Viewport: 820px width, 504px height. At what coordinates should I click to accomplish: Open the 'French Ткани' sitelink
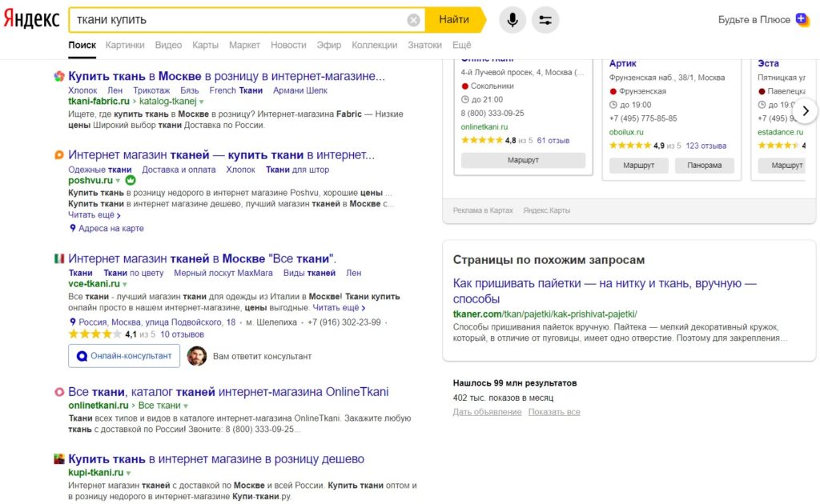point(236,90)
